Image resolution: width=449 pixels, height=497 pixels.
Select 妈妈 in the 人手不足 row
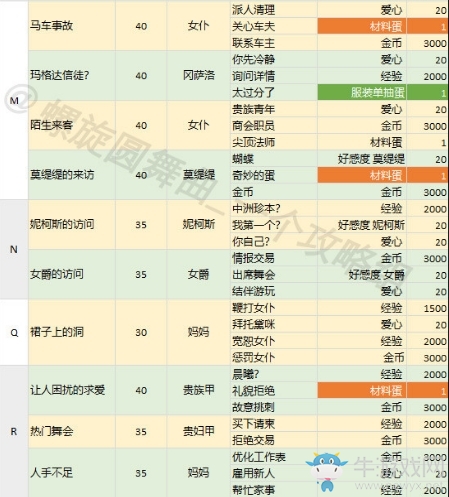[x=199, y=473]
